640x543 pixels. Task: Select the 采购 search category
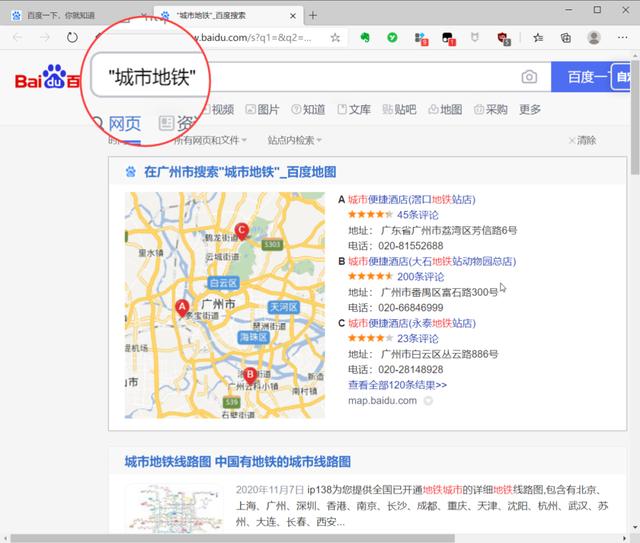[491, 109]
